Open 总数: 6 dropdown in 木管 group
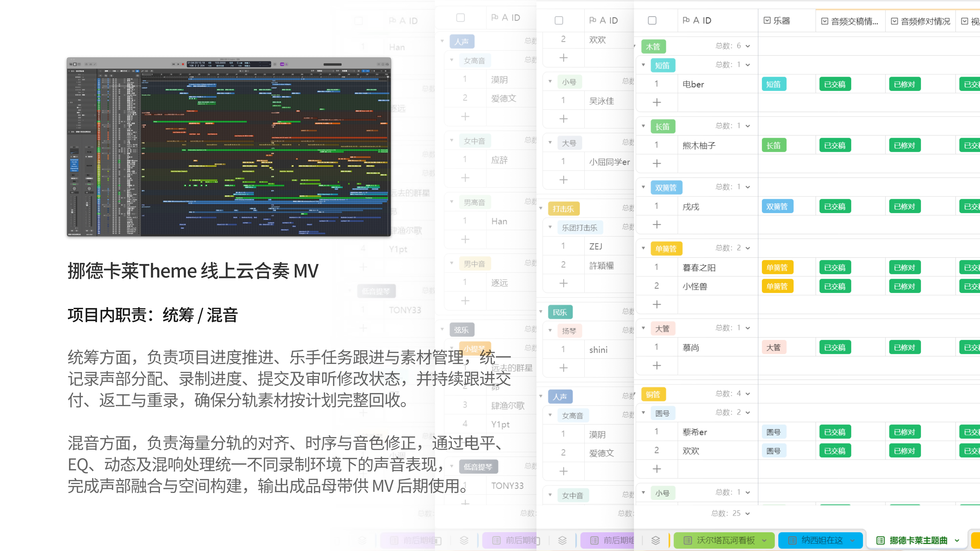The image size is (980, 551). [733, 46]
